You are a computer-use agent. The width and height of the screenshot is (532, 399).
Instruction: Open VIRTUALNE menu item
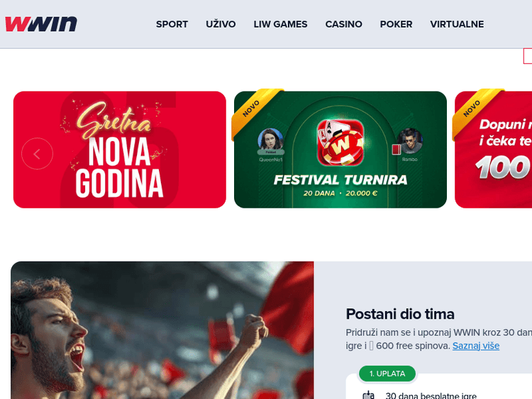(457, 24)
